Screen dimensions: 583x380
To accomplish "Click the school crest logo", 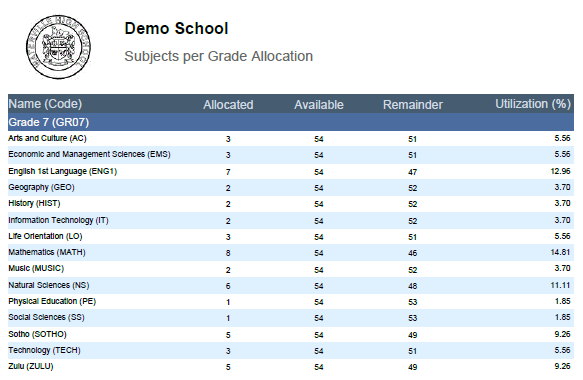I will point(58,47).
